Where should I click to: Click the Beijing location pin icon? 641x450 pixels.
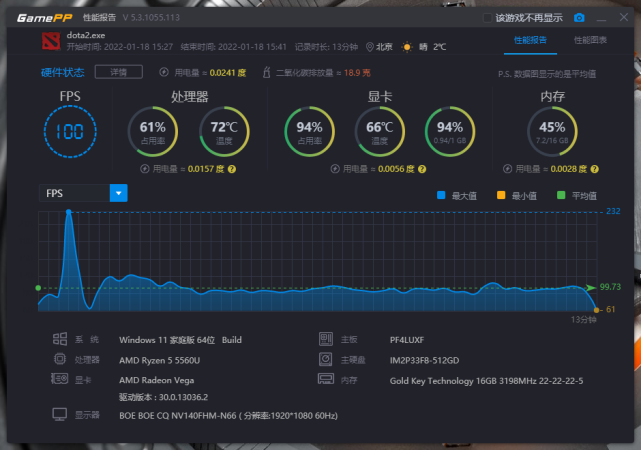[x=370, y=47]
